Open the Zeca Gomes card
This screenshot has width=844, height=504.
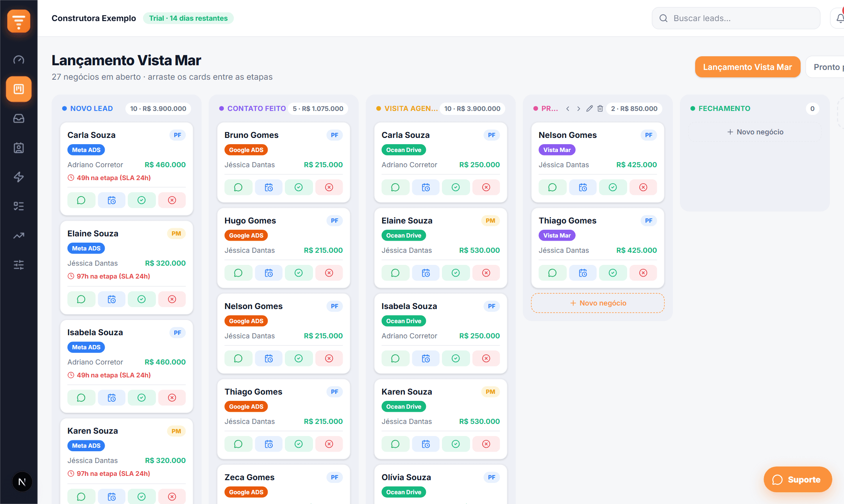(x=284, y=484)
